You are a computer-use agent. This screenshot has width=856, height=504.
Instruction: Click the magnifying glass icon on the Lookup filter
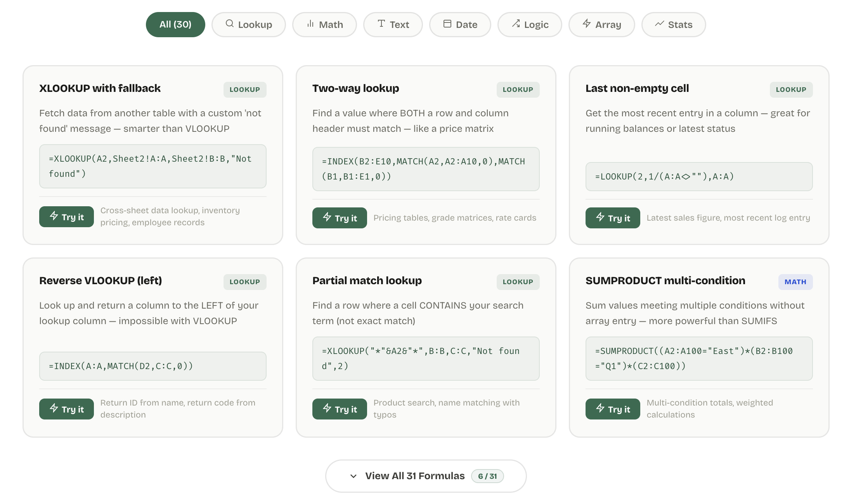pos(230,24)
